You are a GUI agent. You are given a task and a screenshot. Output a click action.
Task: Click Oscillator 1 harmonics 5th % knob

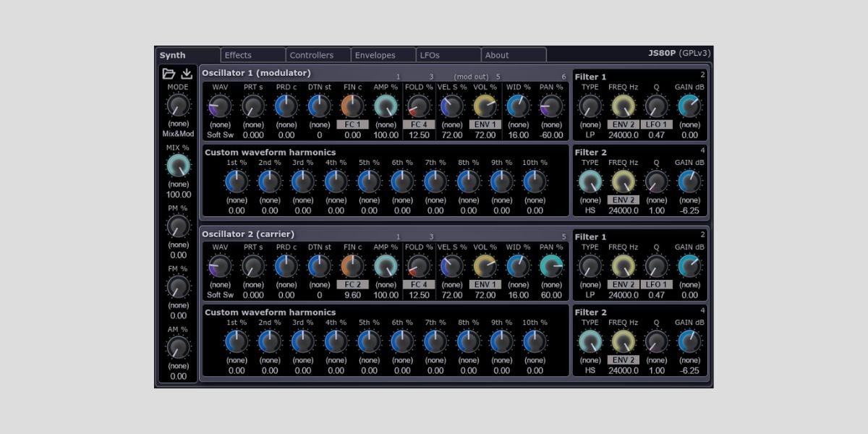tap(369, 182)
